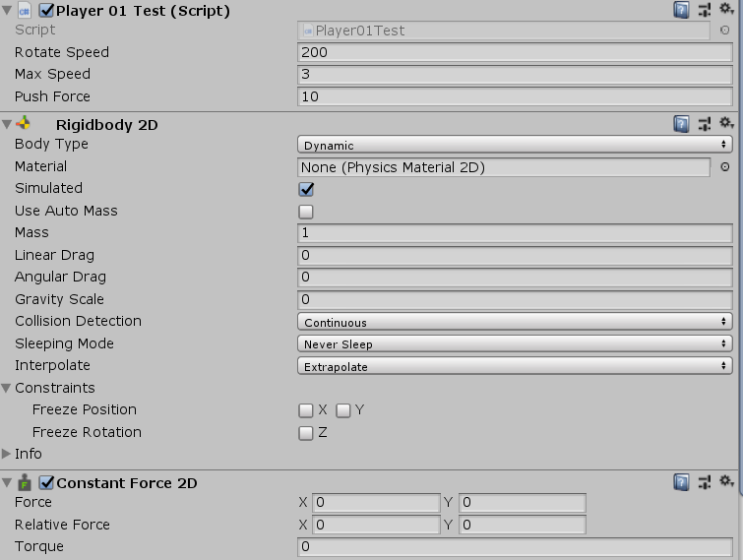Open help for Constant Force 2D component

(681, 482)
